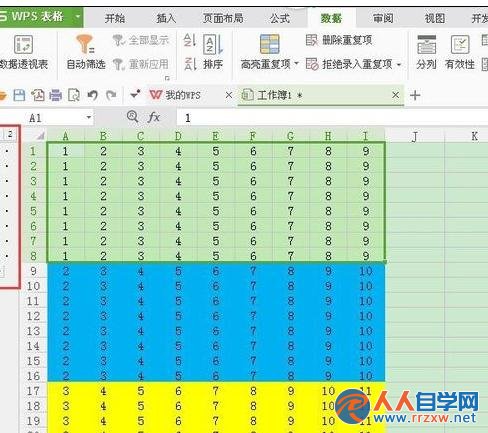488x433 pixels.
Task: Select row 12 header
Action: coord(33,316)
